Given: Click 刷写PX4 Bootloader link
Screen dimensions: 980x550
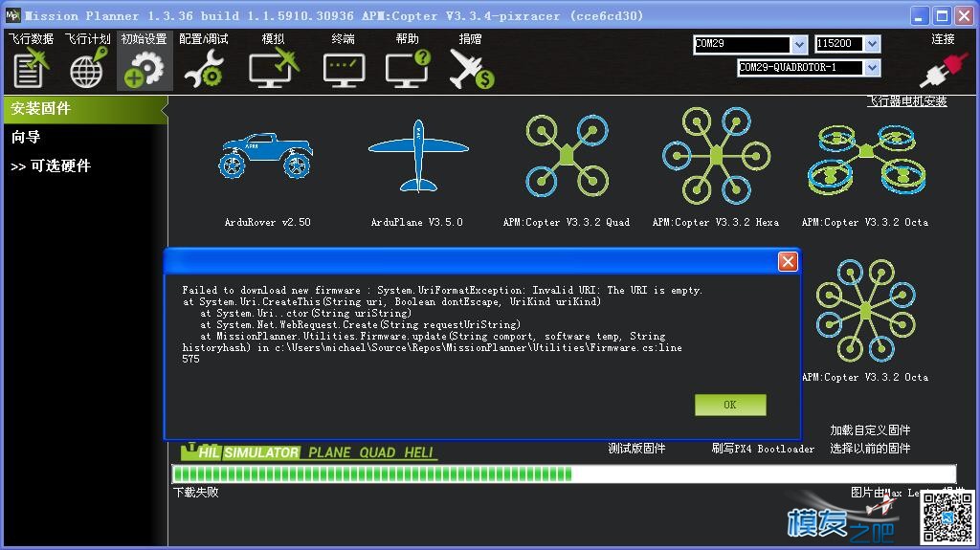Looking at the screenshot, I should pos(763,448).
